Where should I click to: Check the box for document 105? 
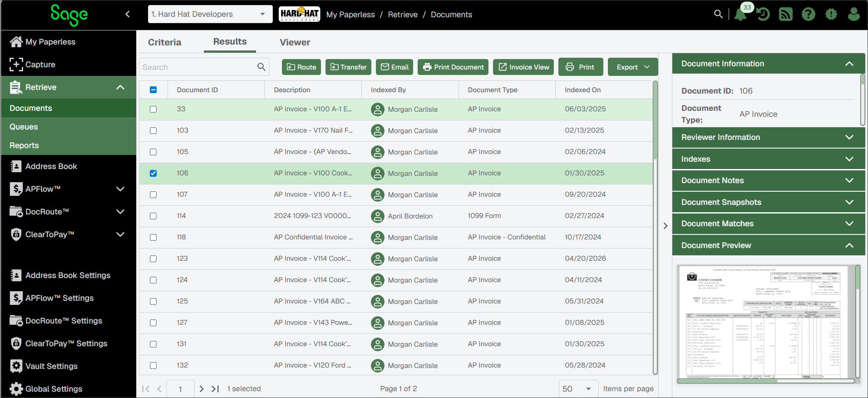153,152
